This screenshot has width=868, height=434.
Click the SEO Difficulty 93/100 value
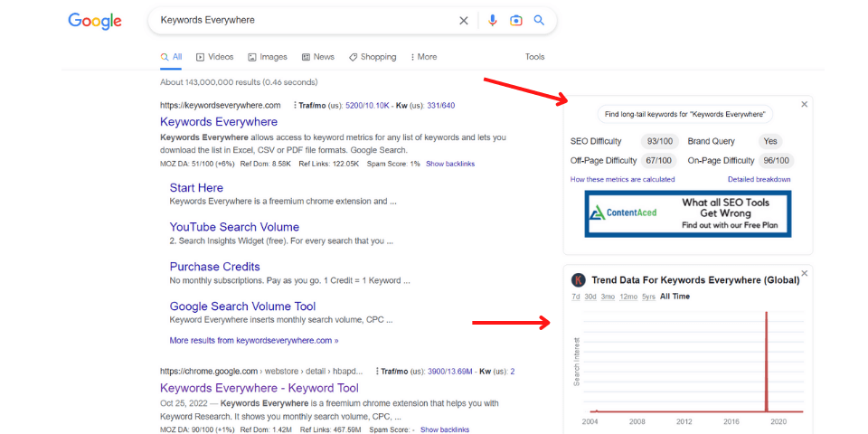click(660, 141)
